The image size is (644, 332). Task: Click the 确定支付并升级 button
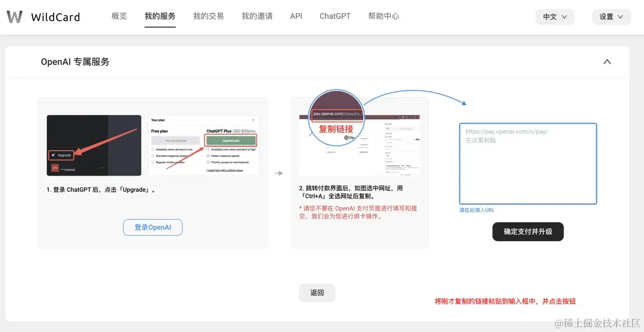[x=528, y=232]
